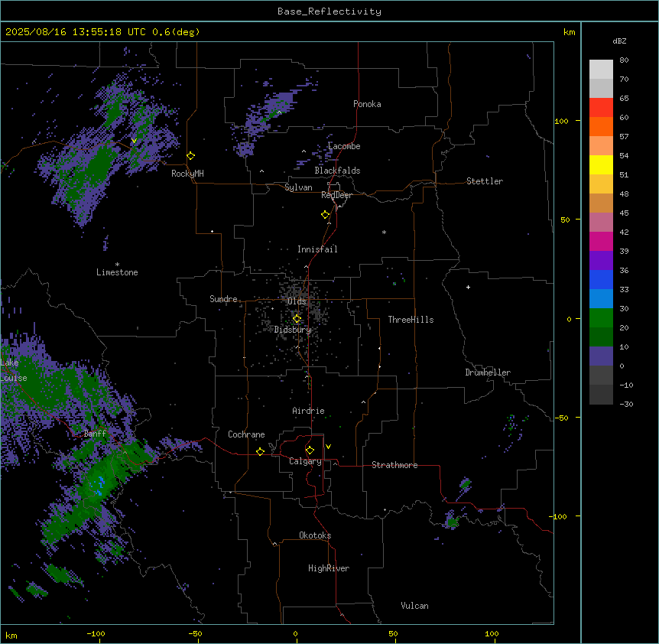Screen dimensions: 659x644
Task: Click the Olds town label
Action: [297, 301]
